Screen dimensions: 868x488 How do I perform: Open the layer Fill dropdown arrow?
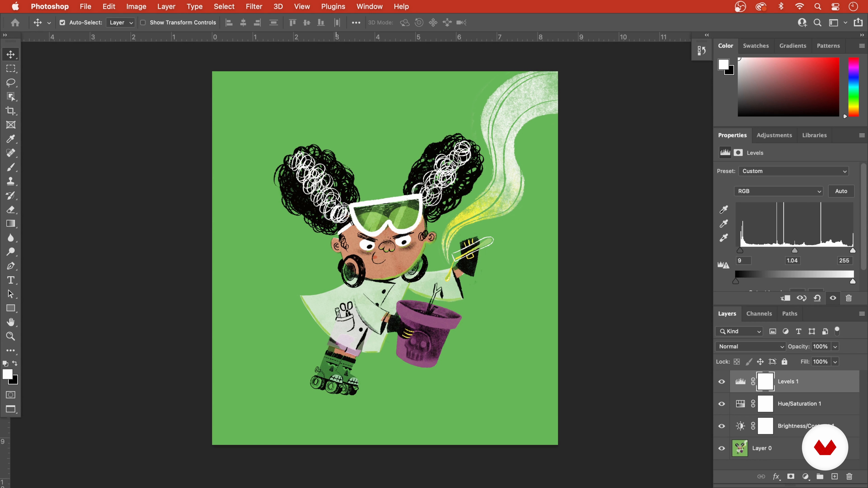tap(835, 362)
